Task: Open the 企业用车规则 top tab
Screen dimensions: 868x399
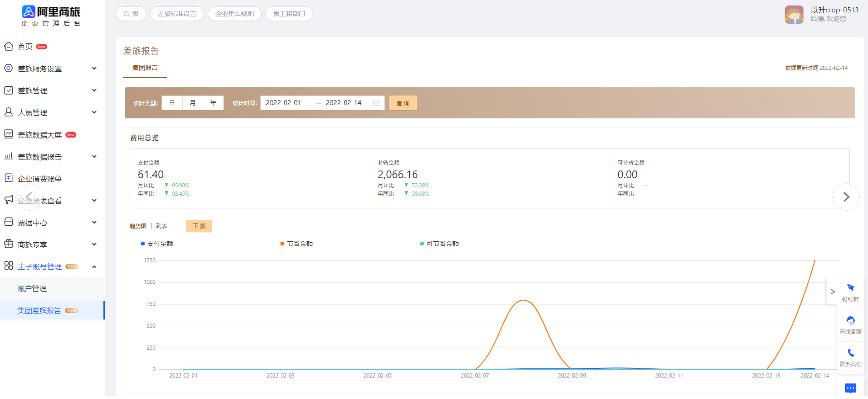Action: pyautogui.click(x=235, y=14)
